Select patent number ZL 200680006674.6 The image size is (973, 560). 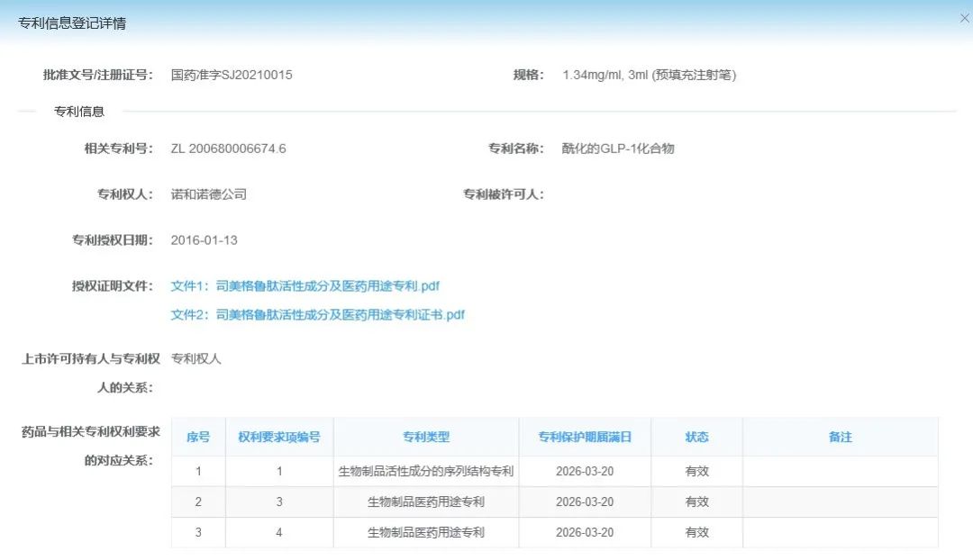[x=228, y=149]
